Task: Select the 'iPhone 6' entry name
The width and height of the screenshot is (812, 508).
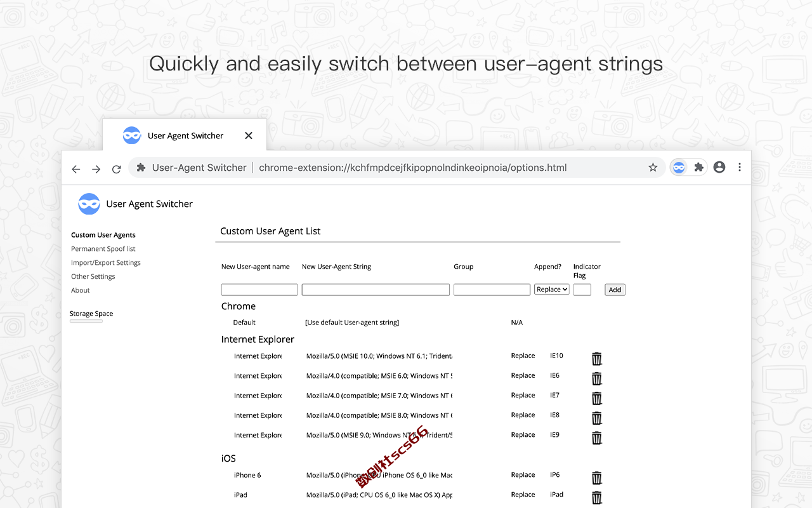Action: coord(247,475)
